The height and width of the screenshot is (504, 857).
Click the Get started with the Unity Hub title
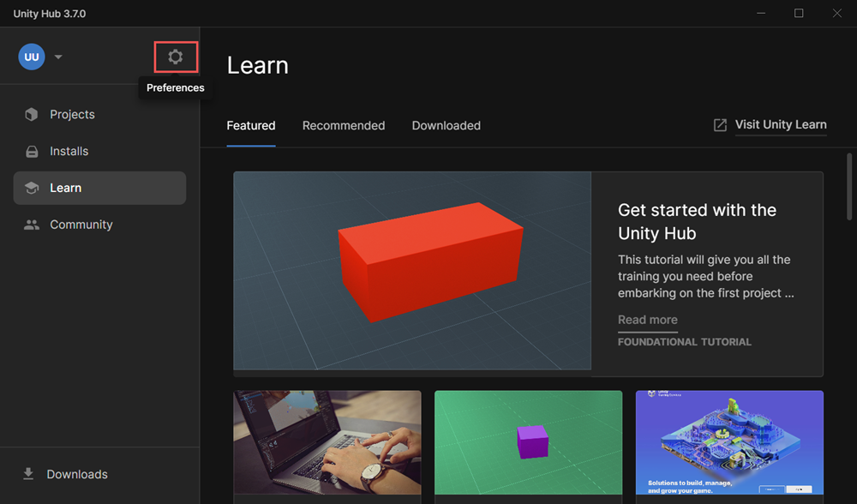(698, 221)
